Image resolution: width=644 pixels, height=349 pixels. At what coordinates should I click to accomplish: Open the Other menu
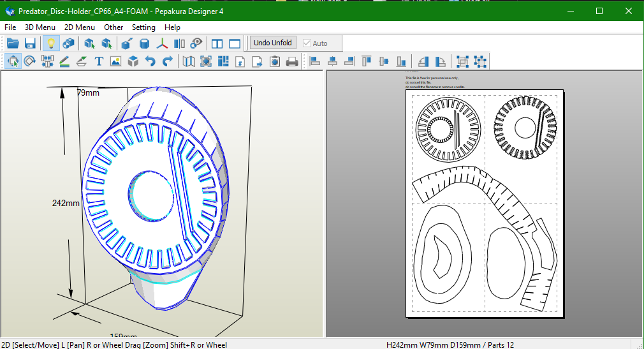113,27
